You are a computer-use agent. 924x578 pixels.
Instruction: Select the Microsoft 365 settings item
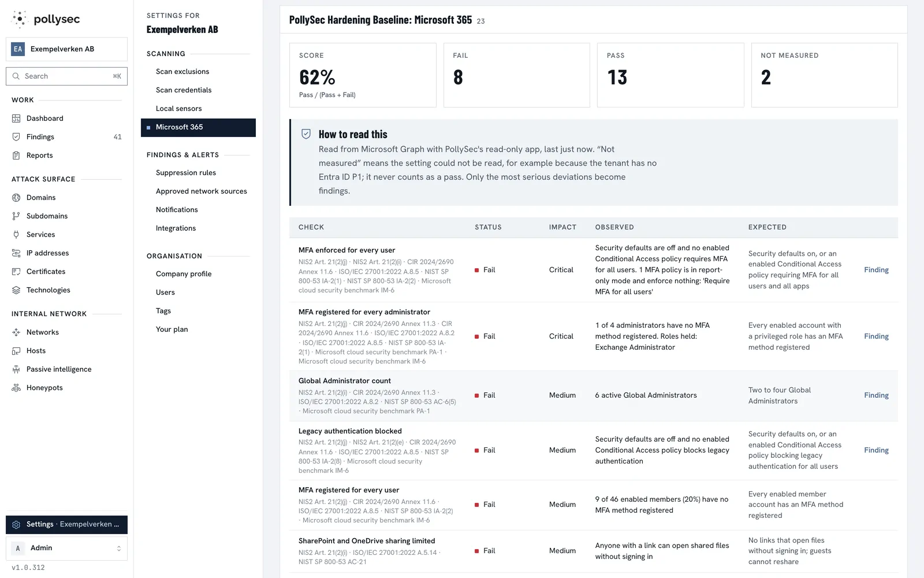coord(198,127)
